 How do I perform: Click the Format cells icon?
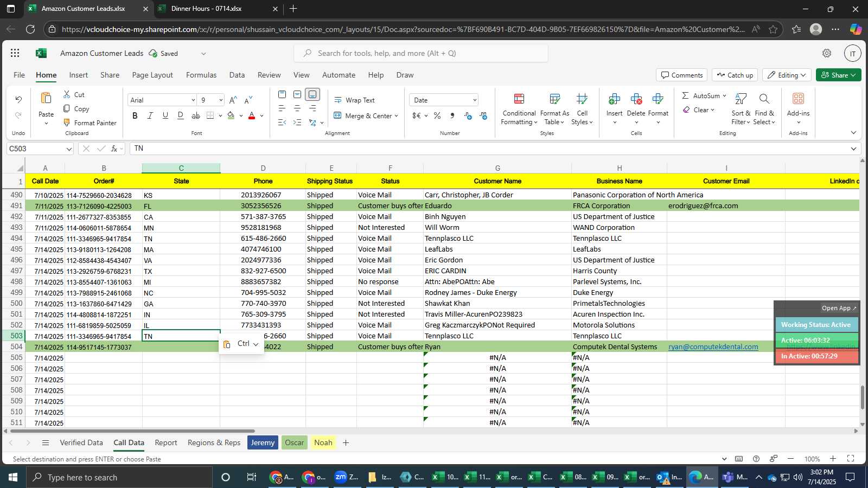658,99
